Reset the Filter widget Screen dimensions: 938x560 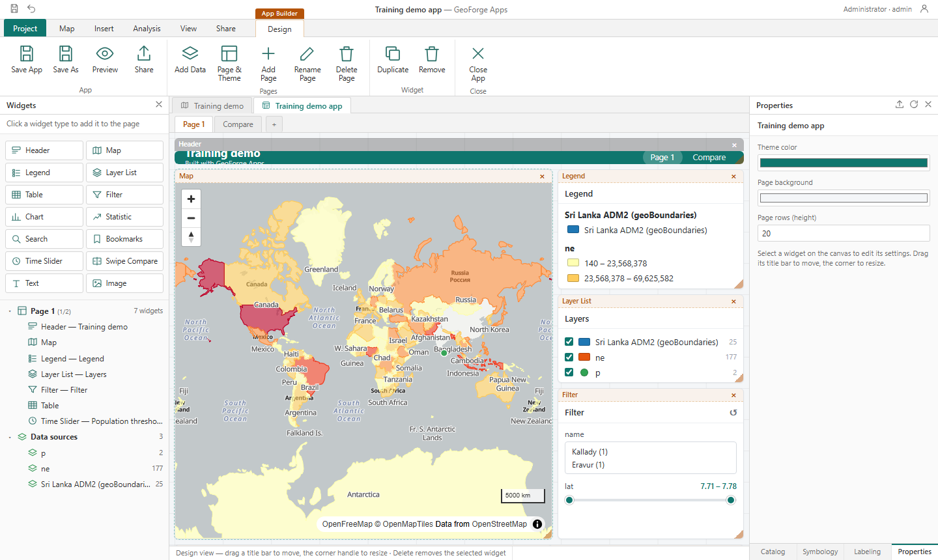tap(733, 413)
